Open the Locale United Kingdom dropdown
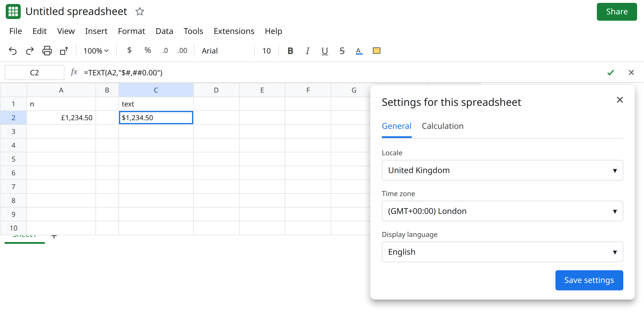The height and width of the screenshot is (322, 644). click(502, 170)
